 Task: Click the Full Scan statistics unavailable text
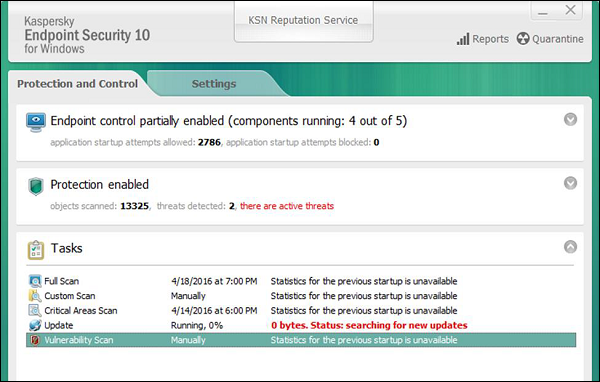tap(364, 281)
